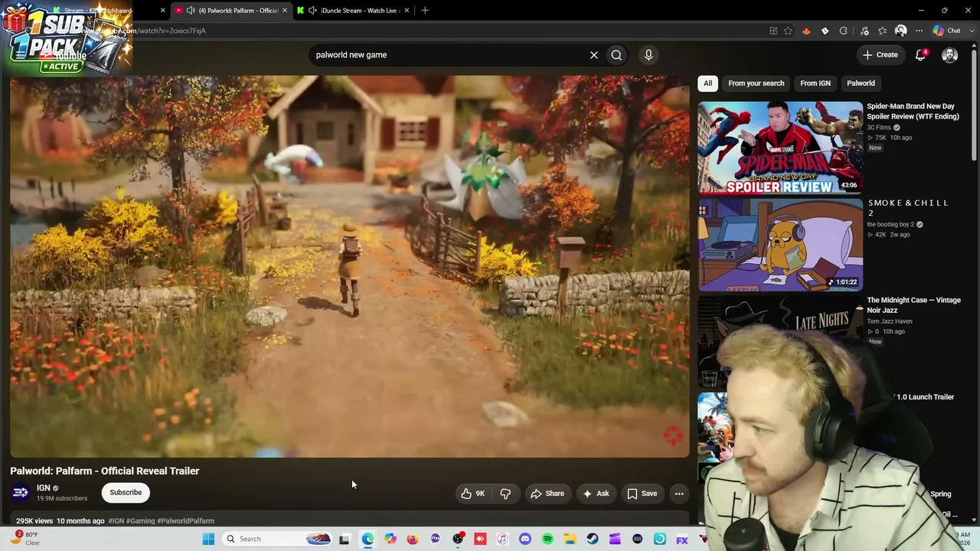Open the IGN channel name link
The width and height of the screenshot is (980, 551).
(44, 487)
